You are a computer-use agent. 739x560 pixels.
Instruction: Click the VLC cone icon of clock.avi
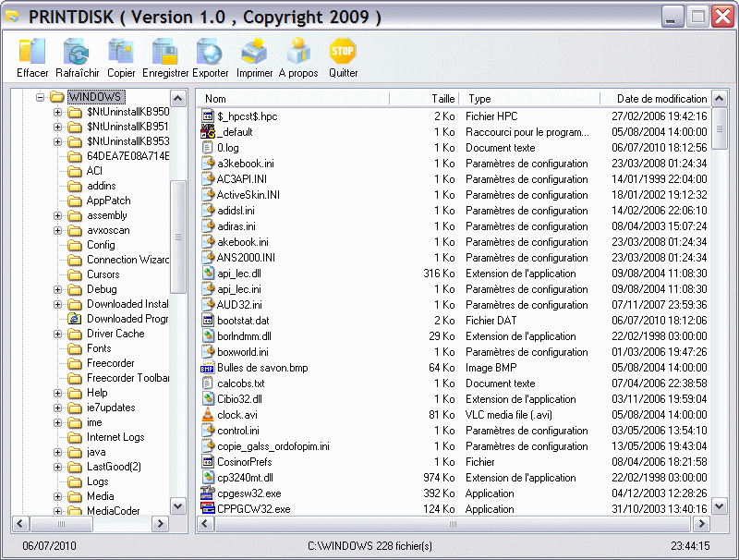point(208,415)
